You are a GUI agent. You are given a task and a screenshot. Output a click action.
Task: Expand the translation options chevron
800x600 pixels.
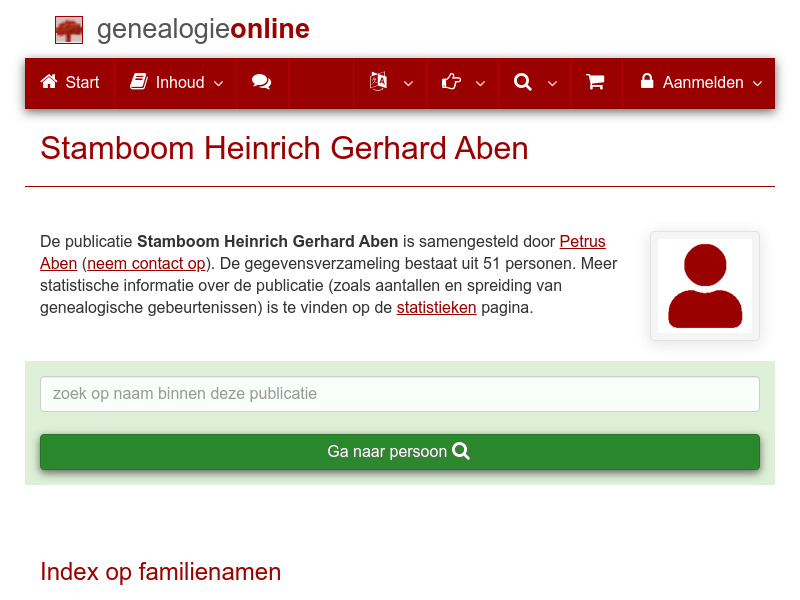[x=407, y=83]
